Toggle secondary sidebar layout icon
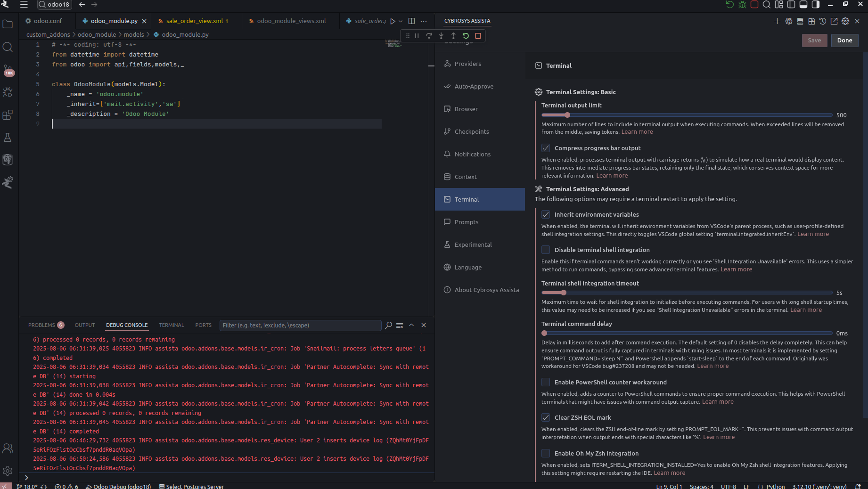Screen dimensions: 868x489 click(x=816, y=4)
